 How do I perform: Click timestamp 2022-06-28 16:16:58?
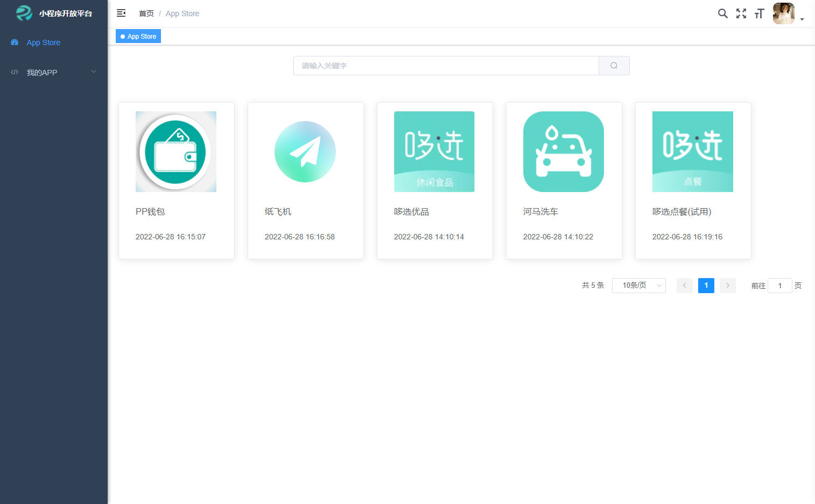(x=300, y=237)
